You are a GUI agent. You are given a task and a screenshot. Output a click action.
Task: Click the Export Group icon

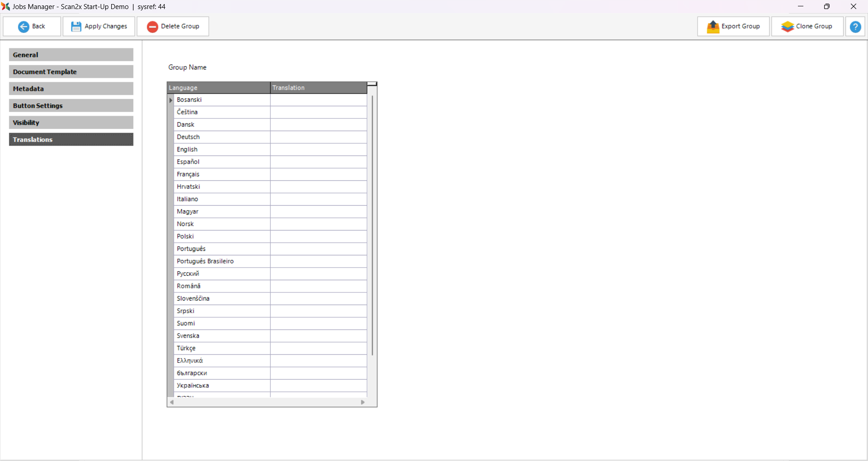point(713,27)
